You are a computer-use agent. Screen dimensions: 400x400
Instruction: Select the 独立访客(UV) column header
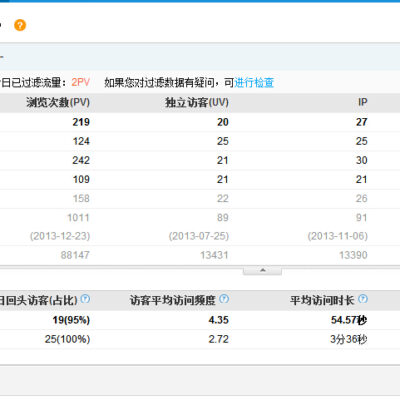[x=197, y=102]
